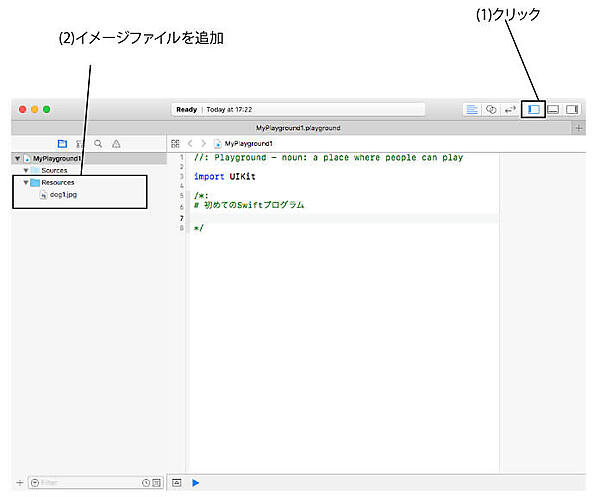Select the MyPlayground1.playground tab

coord(297,128)
